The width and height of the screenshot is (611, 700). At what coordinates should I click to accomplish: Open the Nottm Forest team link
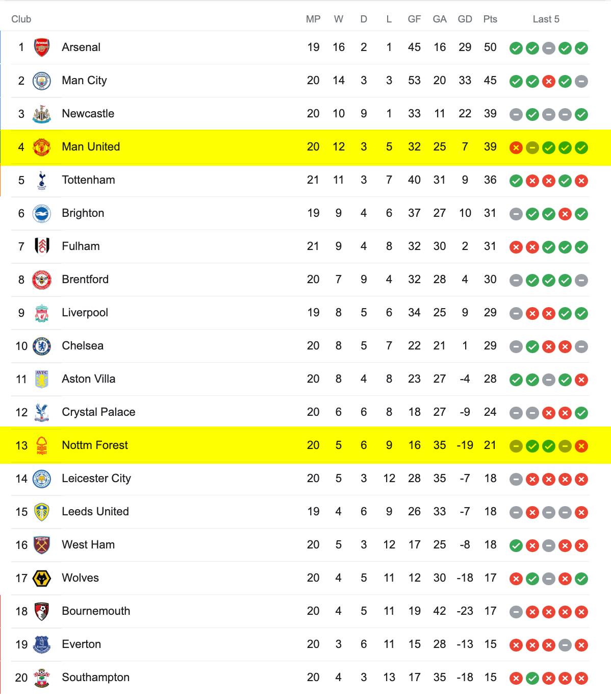[x=95, y=445]
